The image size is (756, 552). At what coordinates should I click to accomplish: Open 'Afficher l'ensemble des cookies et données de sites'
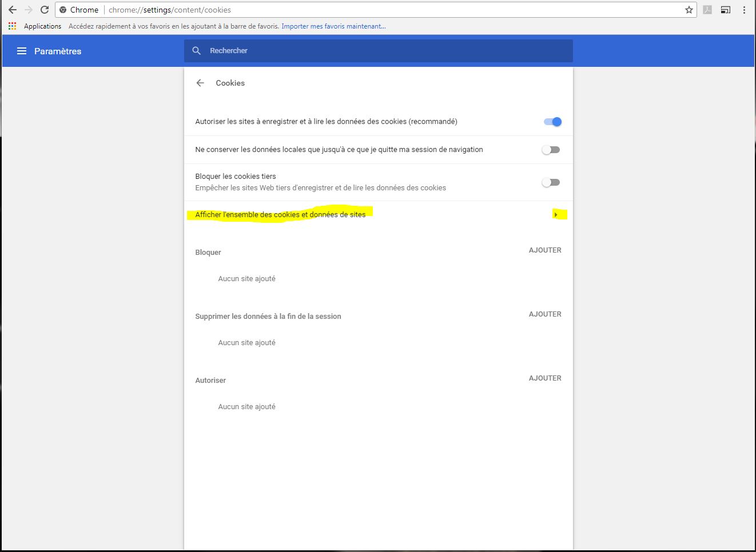(280, 215)
